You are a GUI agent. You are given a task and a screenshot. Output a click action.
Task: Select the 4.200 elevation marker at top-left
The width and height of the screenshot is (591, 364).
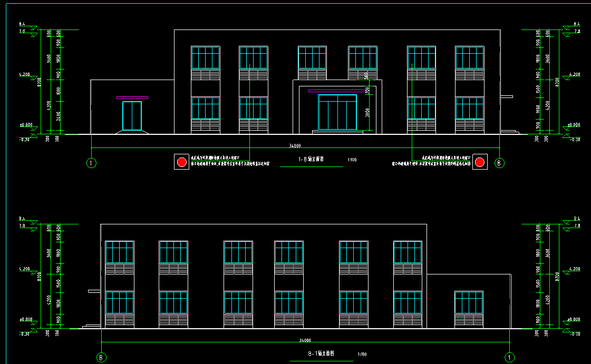click(x=25, y=75)
